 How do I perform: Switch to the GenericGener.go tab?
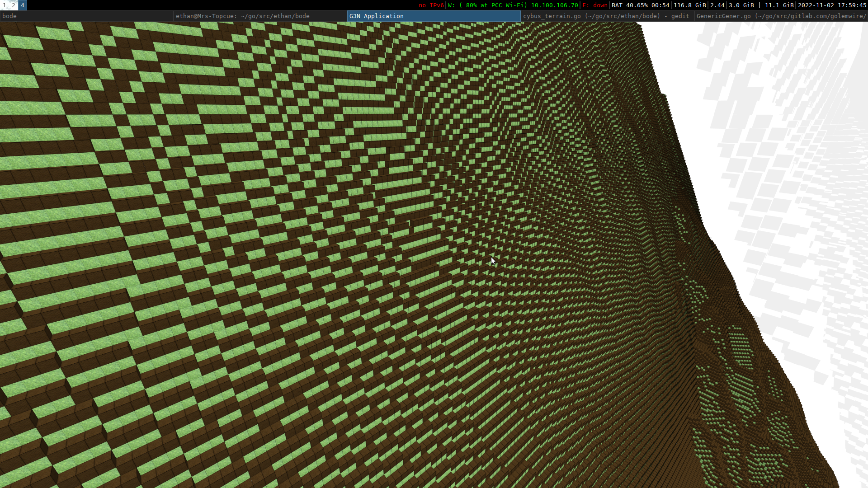point(781,16)
